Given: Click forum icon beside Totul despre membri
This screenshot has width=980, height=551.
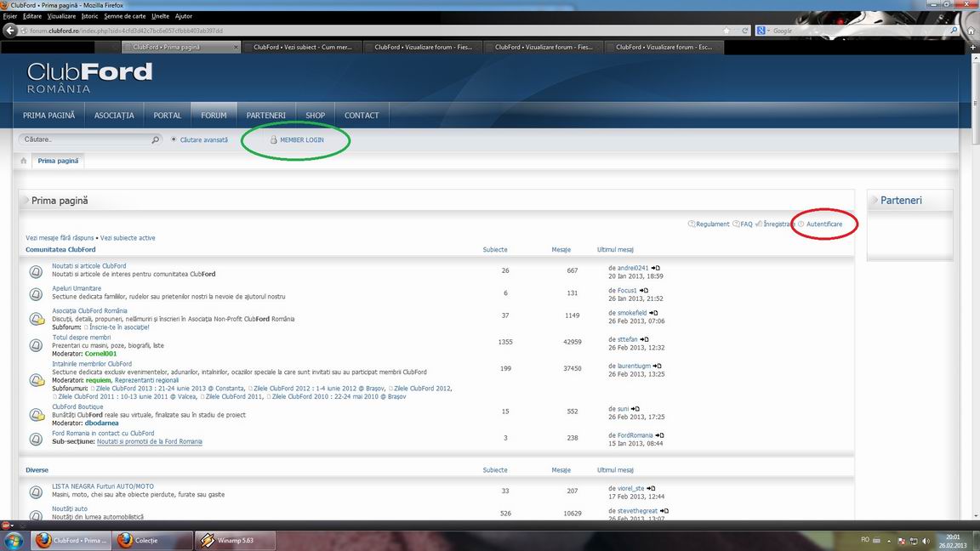Looking at the screenshot, I should (x=36, y=345).
